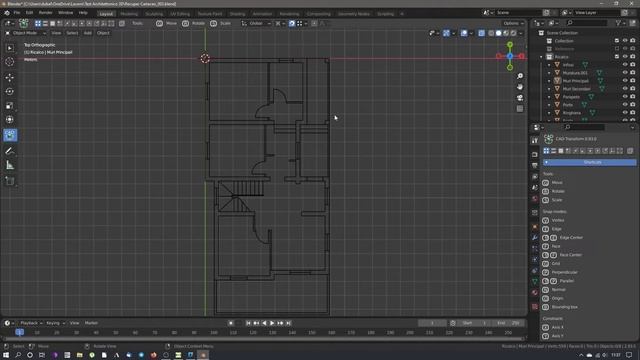Disable Ringhiera in renders camera icon
This screenshot has height=360, width=640.
coord(633,113)
